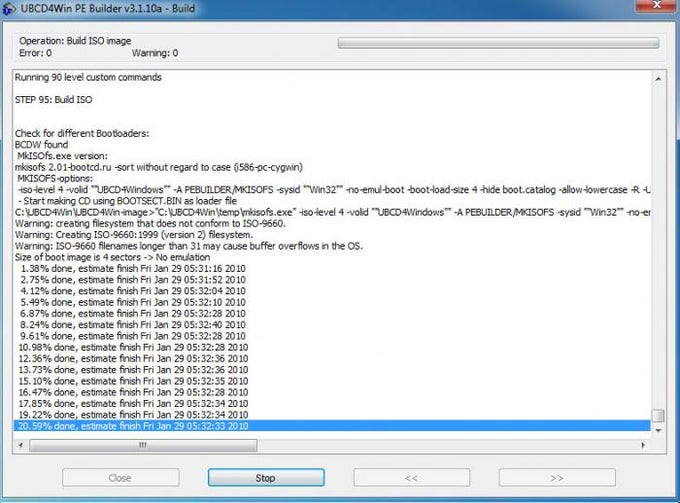The width and height of the screenshot is (680, 503).
Task: Select the 'filenames longer than 31' warning line
Action: tap(332, 245)
